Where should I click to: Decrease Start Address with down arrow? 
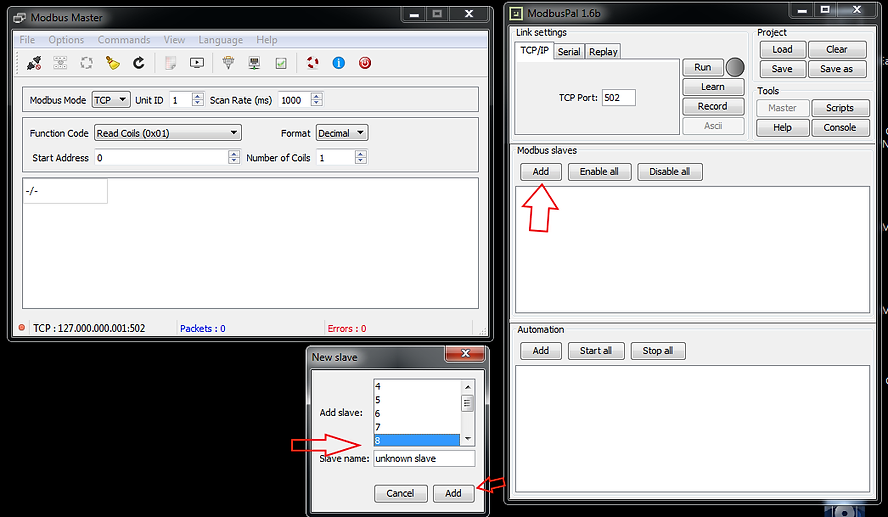click(x=234, y=161)
